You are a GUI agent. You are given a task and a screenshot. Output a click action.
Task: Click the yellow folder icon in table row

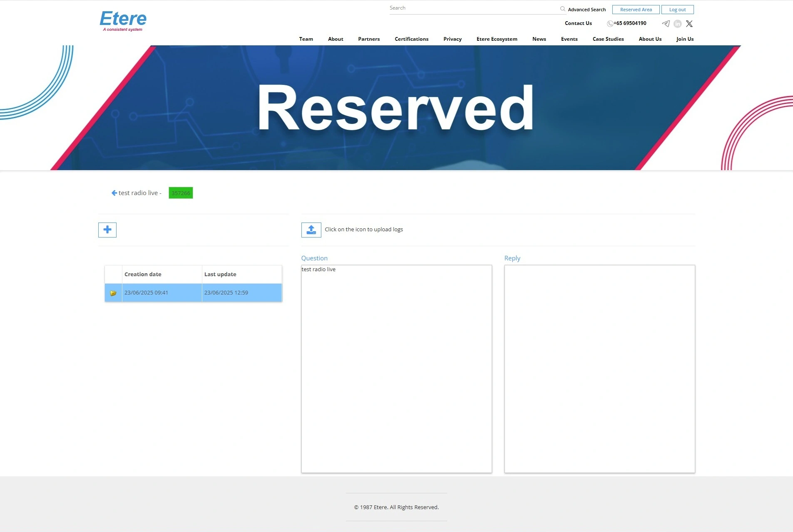coord(113,293)
